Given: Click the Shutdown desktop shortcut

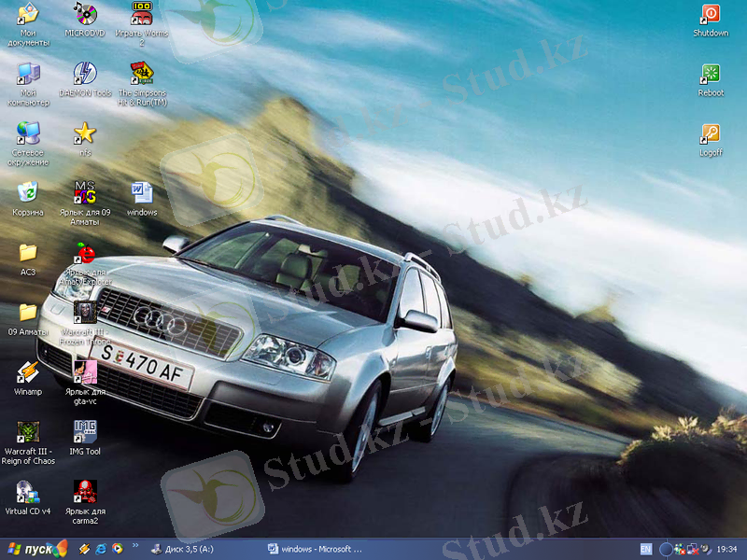Looking at the screenshot, I should [711, 19].
